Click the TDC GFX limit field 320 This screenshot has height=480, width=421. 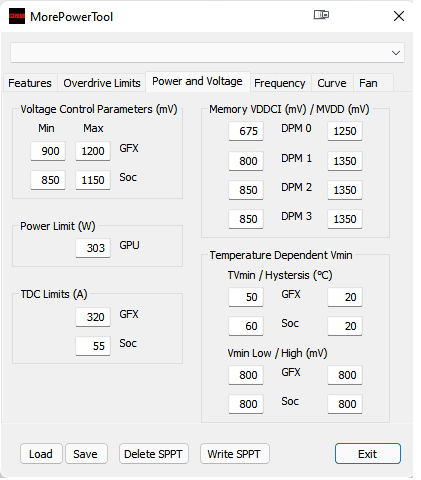(x=93, y=317)
